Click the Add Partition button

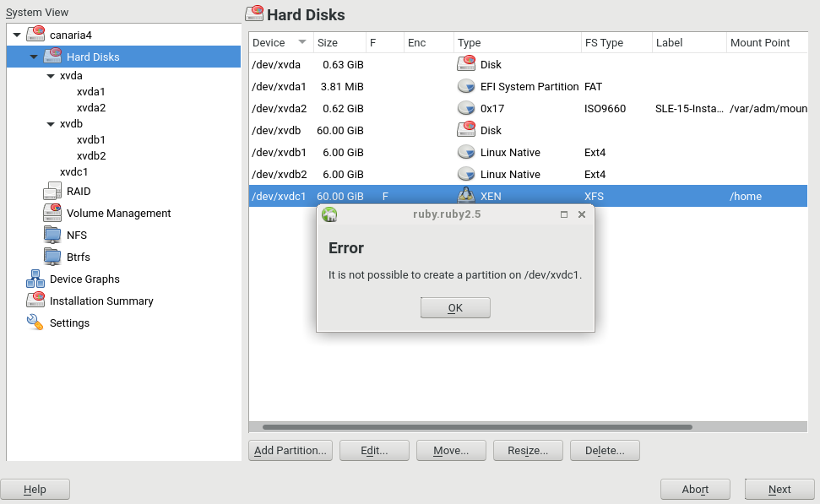291,451
